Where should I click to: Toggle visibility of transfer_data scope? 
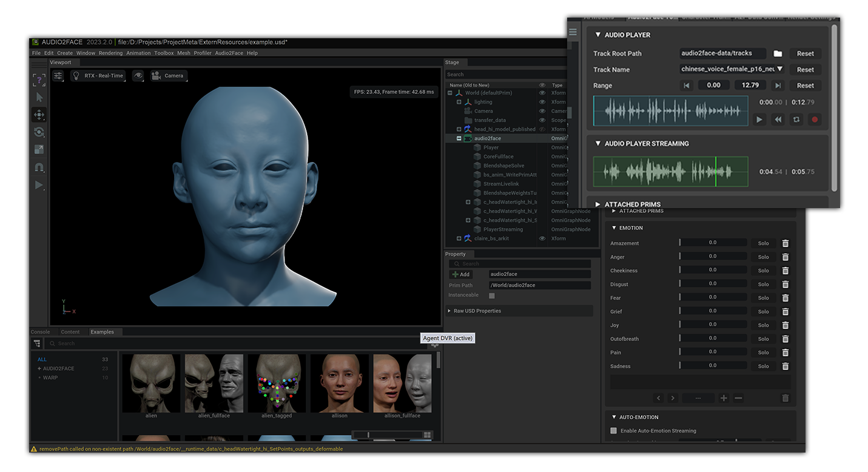542,120
